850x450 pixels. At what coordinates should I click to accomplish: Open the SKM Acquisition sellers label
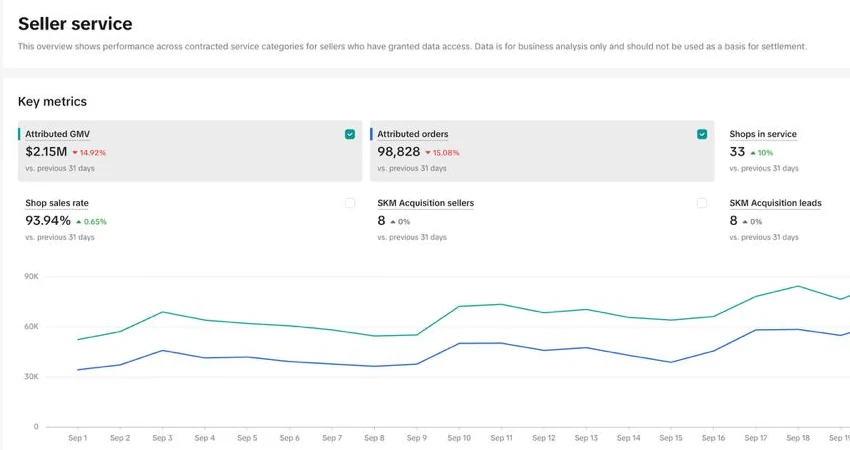coord(426,203)
